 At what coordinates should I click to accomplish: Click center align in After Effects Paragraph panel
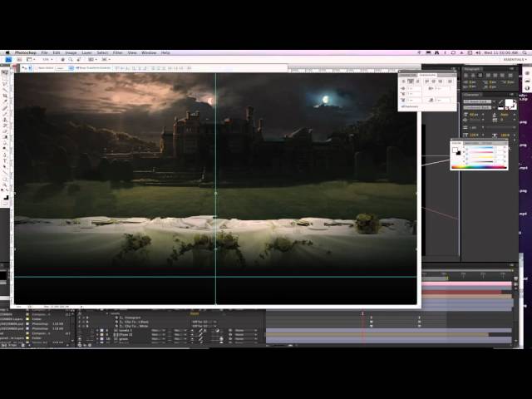click(473, 76)
